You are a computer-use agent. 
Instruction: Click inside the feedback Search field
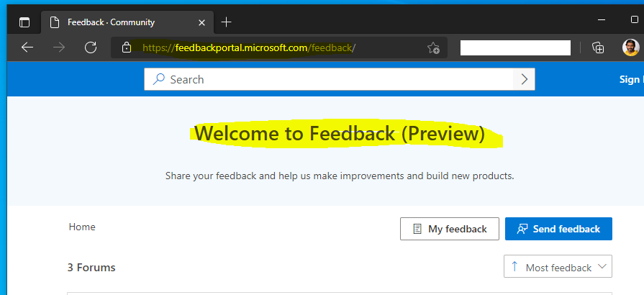[x=339, y=79]
